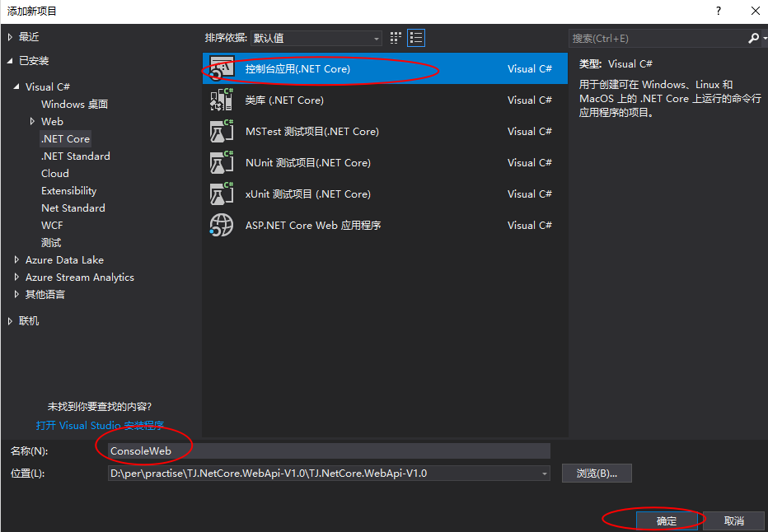
Task: Click the MSTest 测试项目 template icon
Action: coord(222,131)
